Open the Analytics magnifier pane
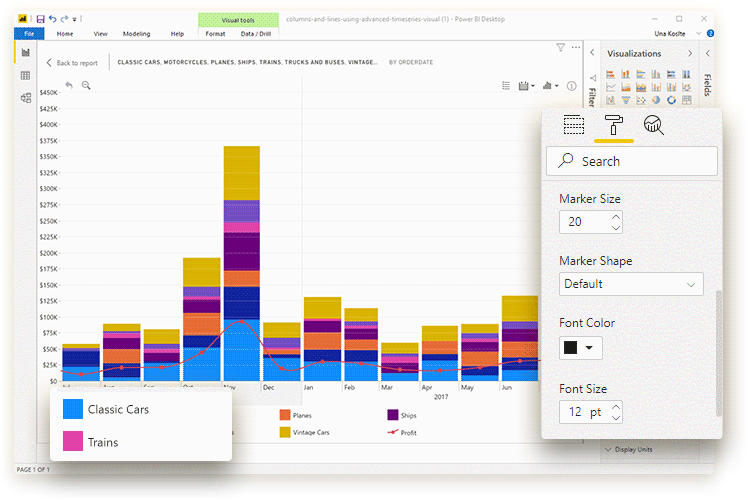This screenshot has width=750, height=500. [x=653, y=125]
